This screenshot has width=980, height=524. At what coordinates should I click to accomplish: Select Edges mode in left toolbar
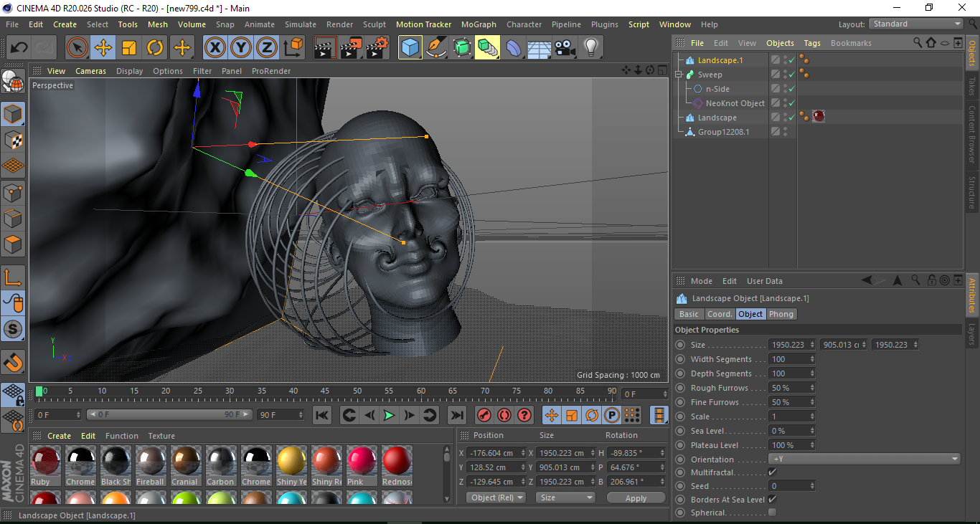coord(13,218)
